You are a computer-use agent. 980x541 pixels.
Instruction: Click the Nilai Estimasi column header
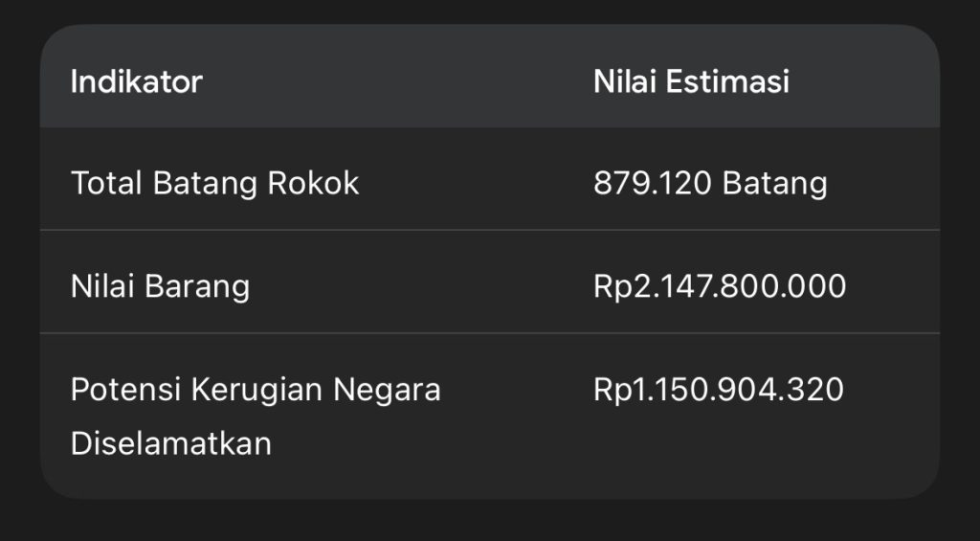point(691,81)
